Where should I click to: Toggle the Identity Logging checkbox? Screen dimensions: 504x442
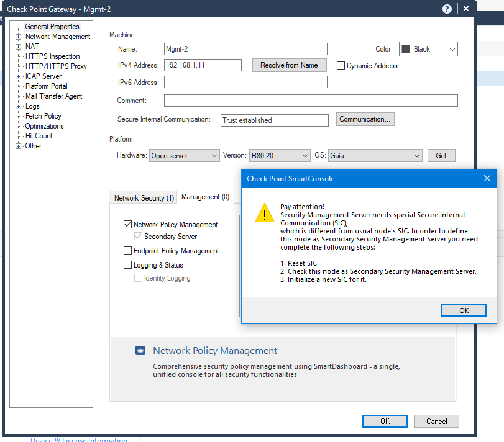138,278
